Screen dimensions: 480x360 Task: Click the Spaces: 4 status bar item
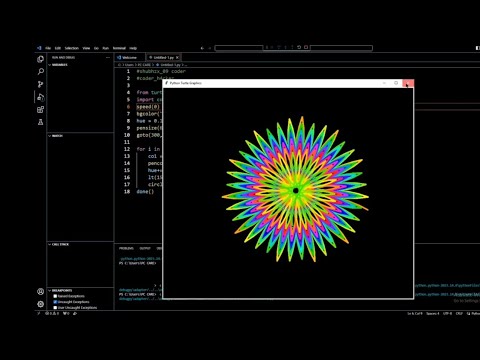point(433,313)
